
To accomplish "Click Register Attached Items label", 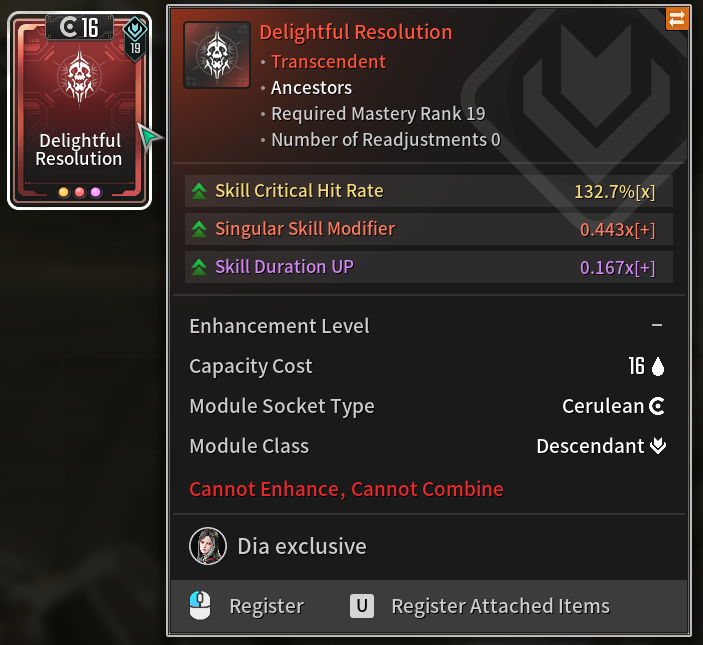I will point(501,606).
